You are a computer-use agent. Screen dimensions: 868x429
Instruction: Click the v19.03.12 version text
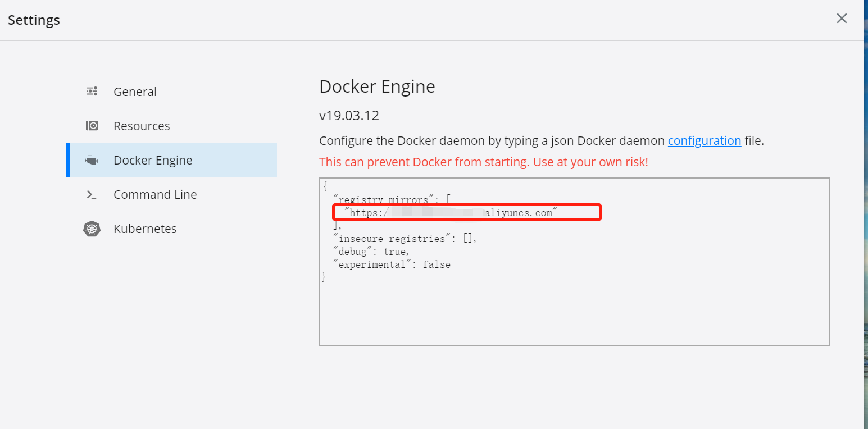pos(349,116)
